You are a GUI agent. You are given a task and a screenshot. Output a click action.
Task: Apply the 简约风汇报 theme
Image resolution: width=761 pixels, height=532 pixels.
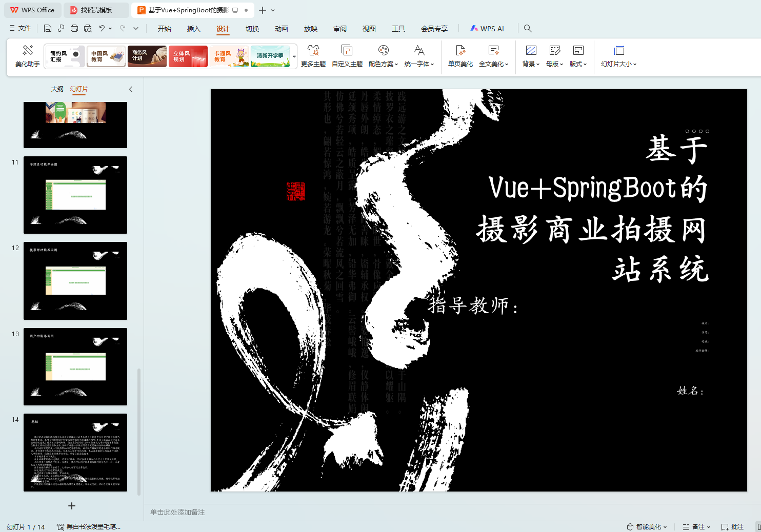65,56
